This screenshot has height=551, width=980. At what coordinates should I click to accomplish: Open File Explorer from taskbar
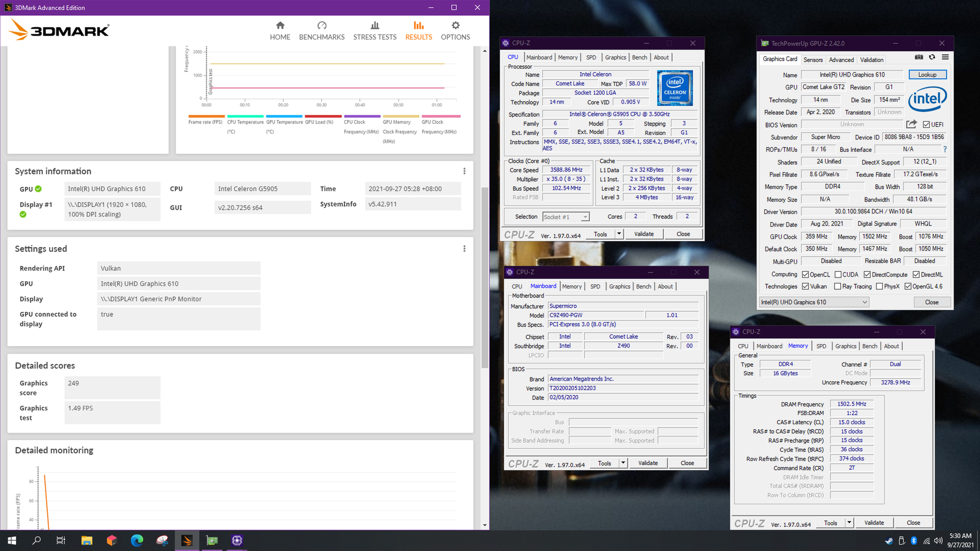click(86, 540)
